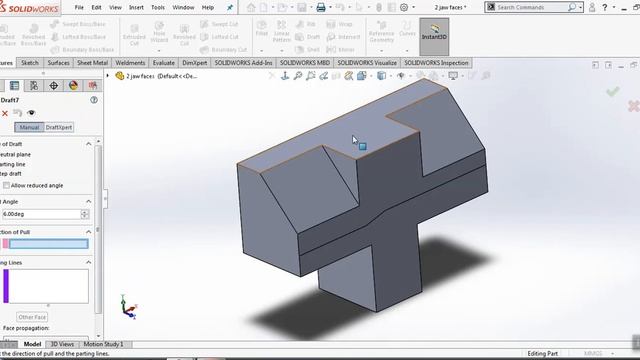Open the Search Commands dropdown arrow
The width and height of the screenshot is (640, 360).
coord(580,7)
